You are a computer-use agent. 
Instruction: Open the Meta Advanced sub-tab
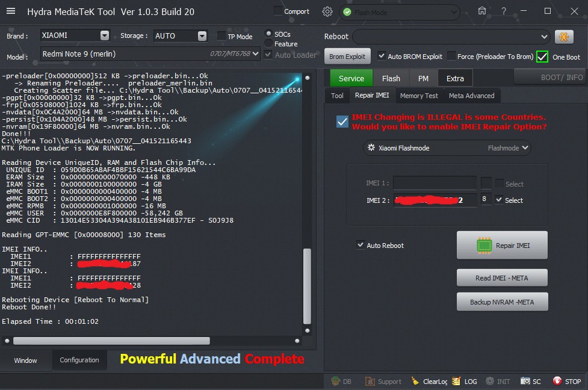coord(471,96)
